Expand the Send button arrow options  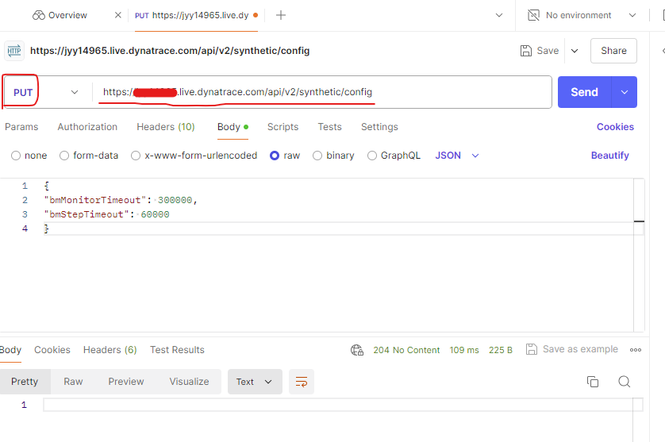pos(625,92)
